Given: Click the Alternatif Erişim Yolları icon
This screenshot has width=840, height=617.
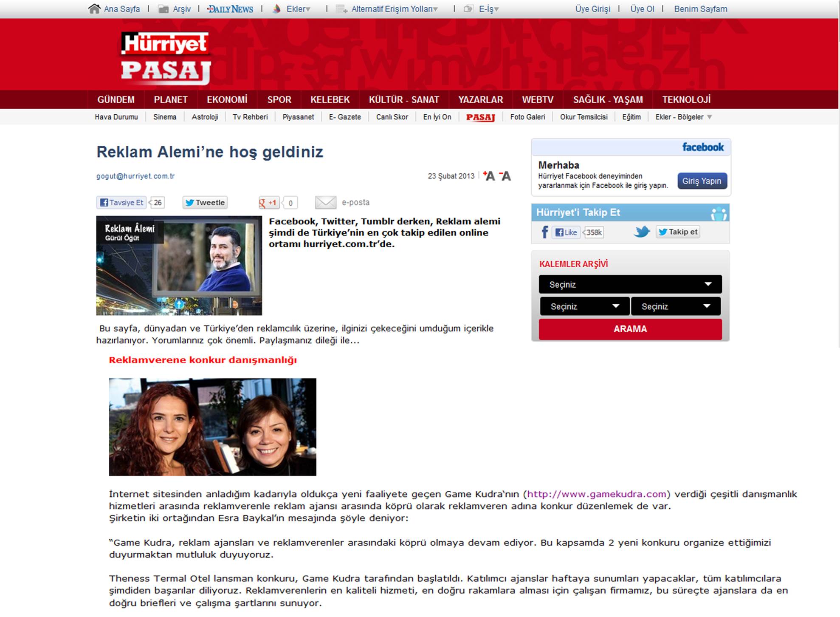Looking at the screenshot, I should pyautogui.click(x=341, y=9).
